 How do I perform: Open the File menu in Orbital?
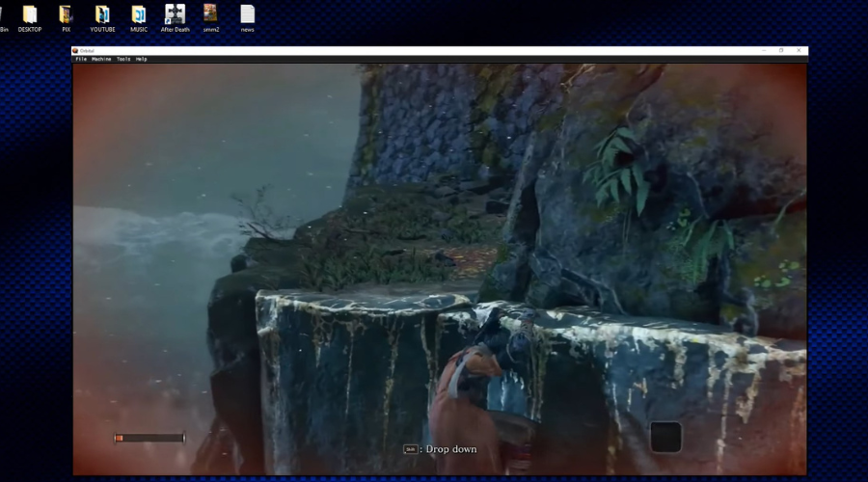(81, 59)
